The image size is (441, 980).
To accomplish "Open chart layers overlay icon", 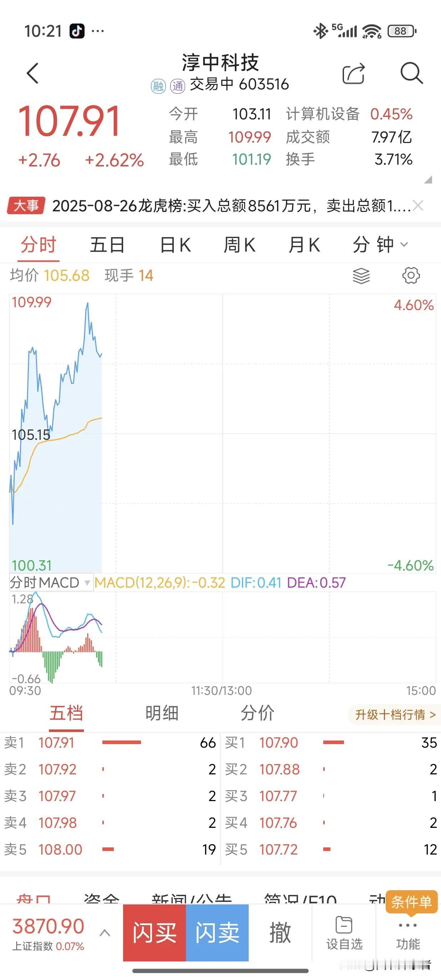I will click(361, 275).
